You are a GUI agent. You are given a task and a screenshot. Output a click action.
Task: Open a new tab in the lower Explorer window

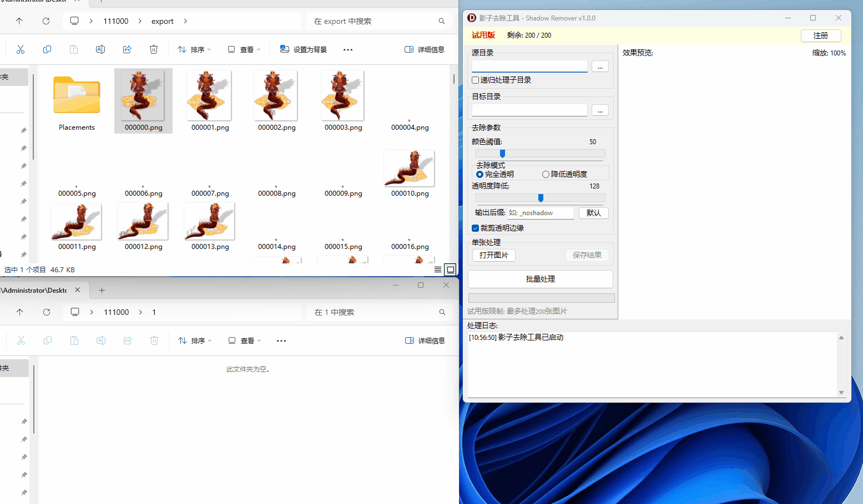point(102,290)
